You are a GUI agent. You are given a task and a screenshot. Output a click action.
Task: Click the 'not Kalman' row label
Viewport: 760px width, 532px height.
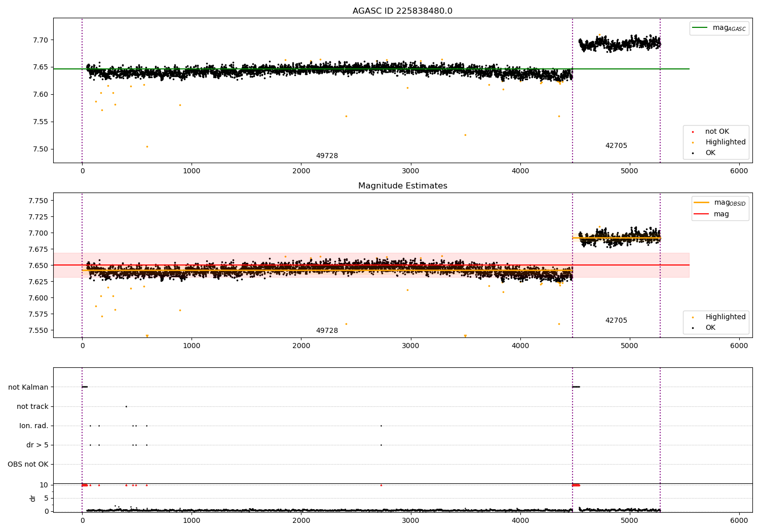click(28, 387)
